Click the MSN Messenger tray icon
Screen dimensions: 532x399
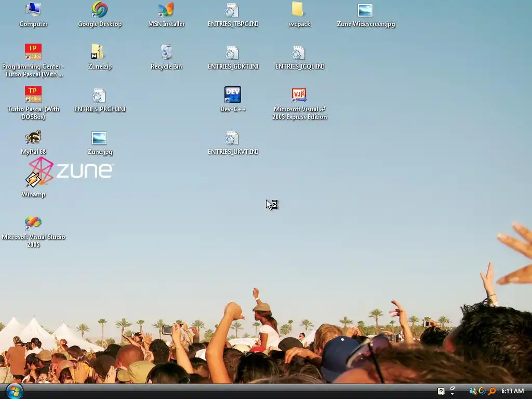click(473, 391)
